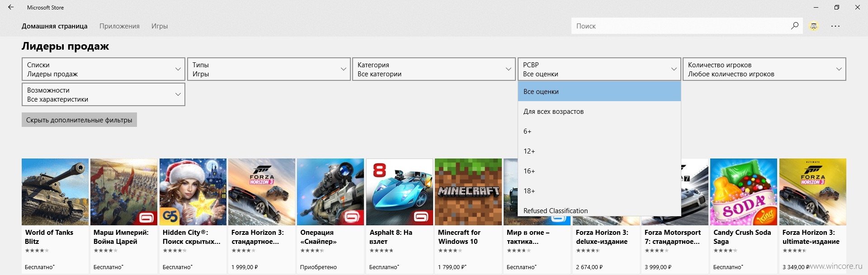Open the Candy Crush Soda Saga title
The image size is (868, 275).
pyautogui.click(x=742, y=237)
